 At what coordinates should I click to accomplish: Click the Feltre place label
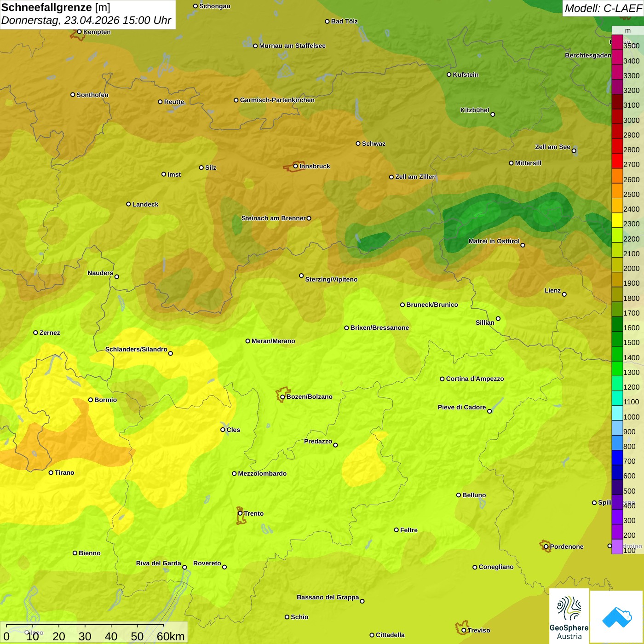pyautogui.click(x=409, y=530)
